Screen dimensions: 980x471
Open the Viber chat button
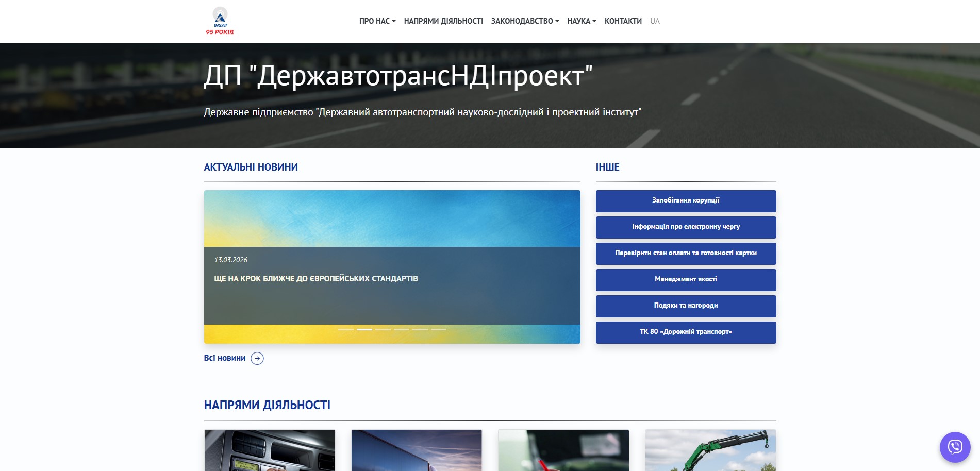click(x=955, y=447)
